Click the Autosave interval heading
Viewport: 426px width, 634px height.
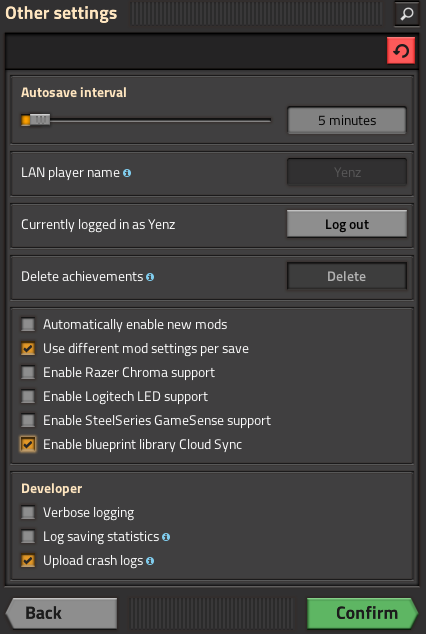(74, 93)
